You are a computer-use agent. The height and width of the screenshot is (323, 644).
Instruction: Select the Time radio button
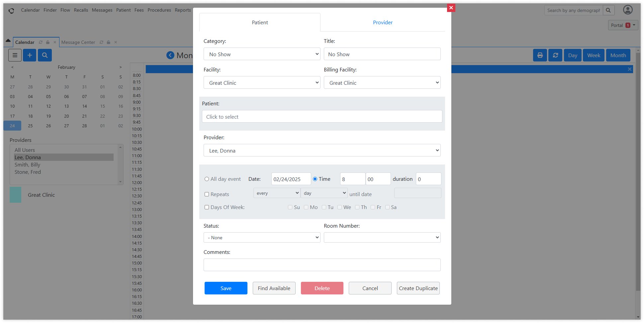click(x=315, y=179)
